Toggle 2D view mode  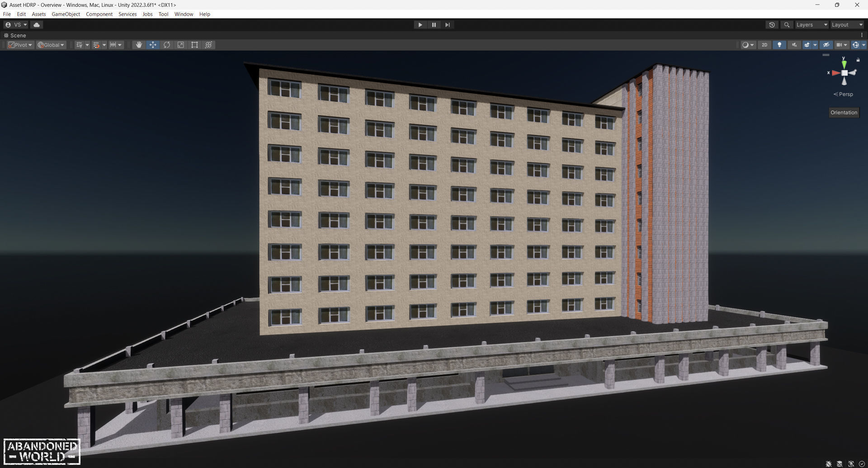tap(764, 45)
